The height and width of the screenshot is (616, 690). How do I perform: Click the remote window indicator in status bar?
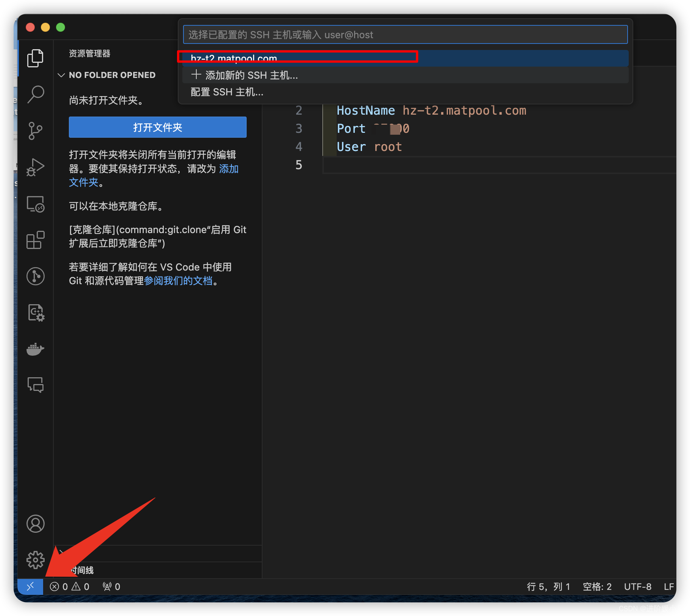click(x=30, y=586)
